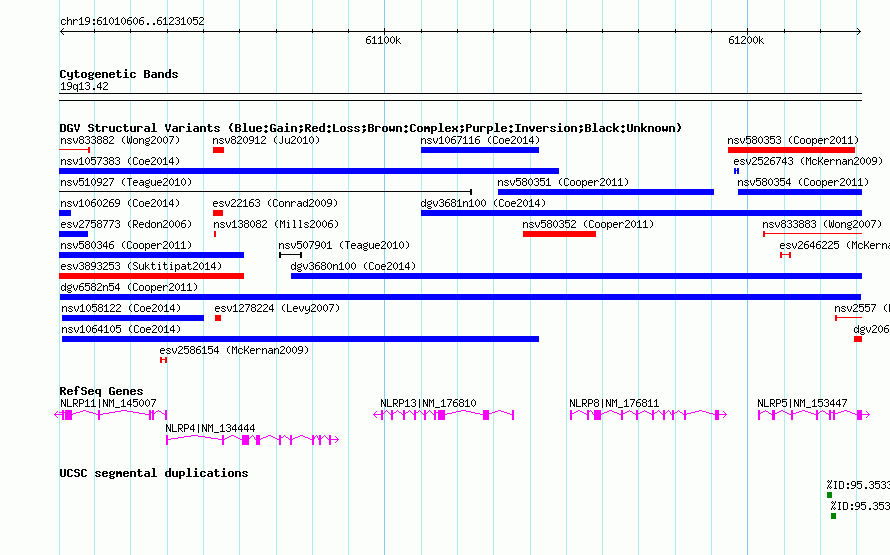
Task: Click the nsv580351 (Cooper2011) blue bar
Action: point(606,192)
